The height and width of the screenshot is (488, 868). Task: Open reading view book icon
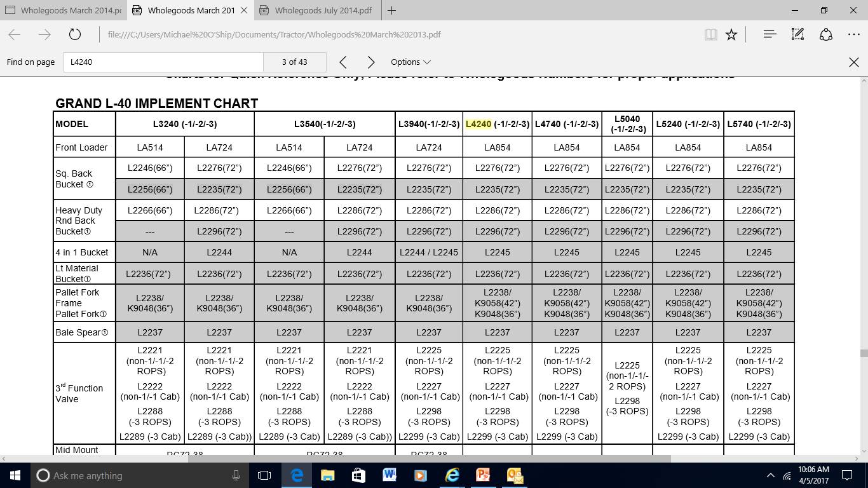pyautogui.click(x=711, y=35)
